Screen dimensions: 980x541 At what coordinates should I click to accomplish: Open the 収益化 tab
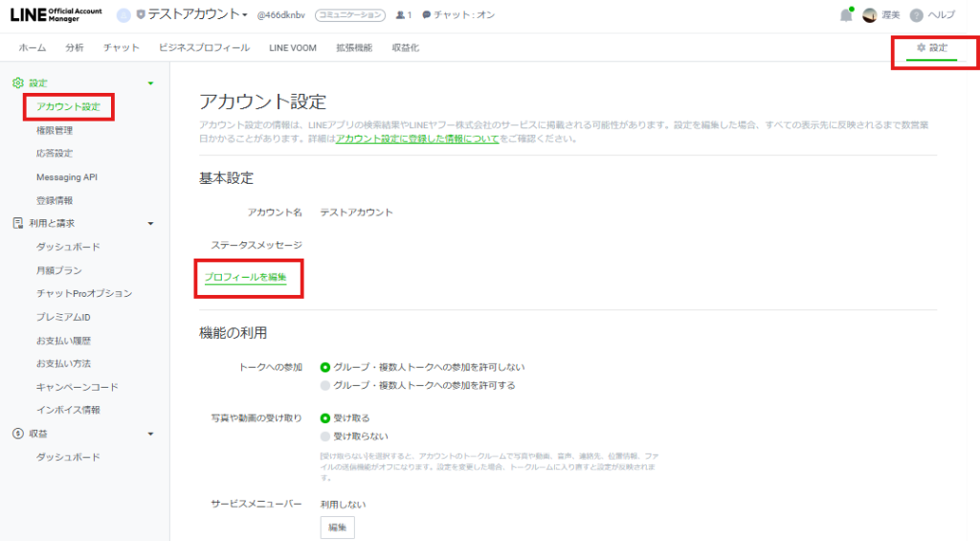pyautogui.click(x=406, y=48)
